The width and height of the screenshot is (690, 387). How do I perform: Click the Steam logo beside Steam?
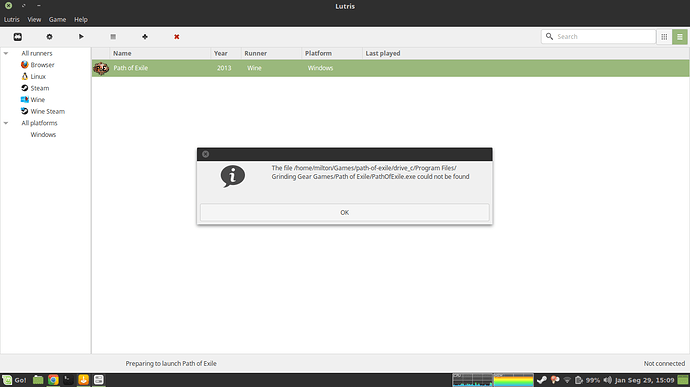25,88
